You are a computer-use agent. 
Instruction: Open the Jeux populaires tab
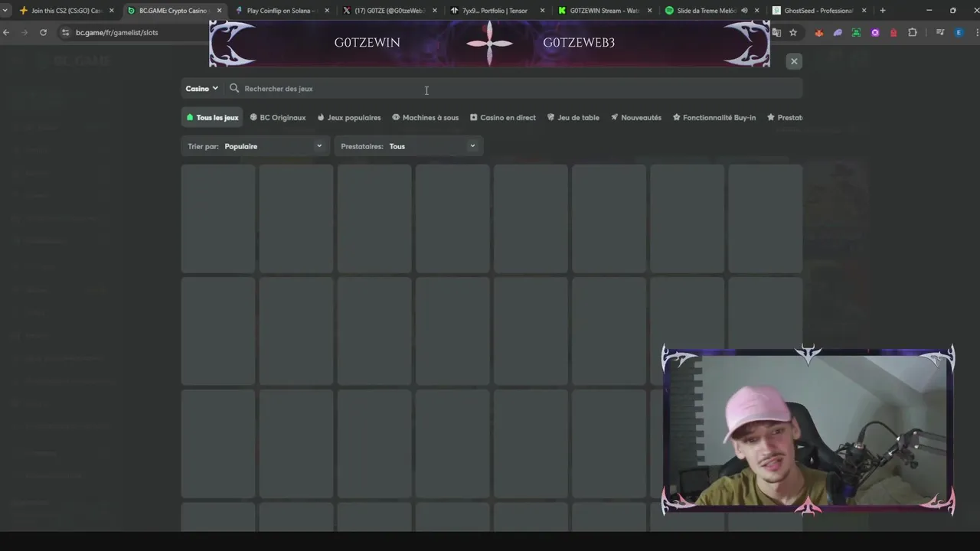pyautogui.click(x=349, y=117)
